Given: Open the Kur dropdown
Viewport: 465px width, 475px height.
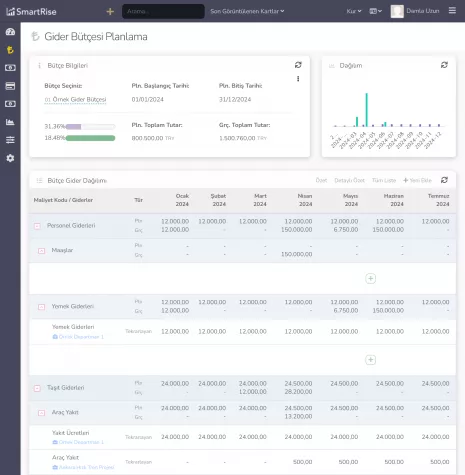Looking at the screenshot, I should (x=354, y=11).
